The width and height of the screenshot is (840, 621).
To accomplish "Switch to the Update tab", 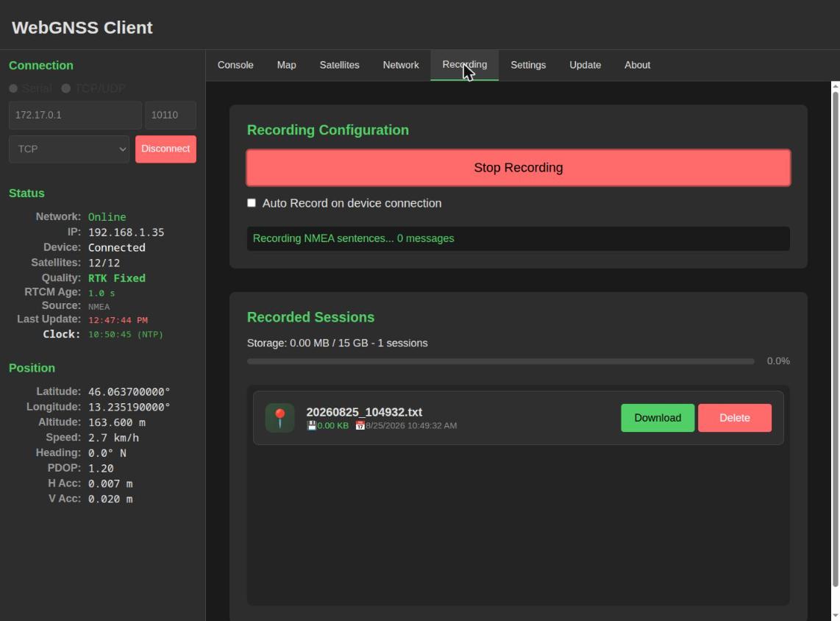I will (x=585, y=65).
